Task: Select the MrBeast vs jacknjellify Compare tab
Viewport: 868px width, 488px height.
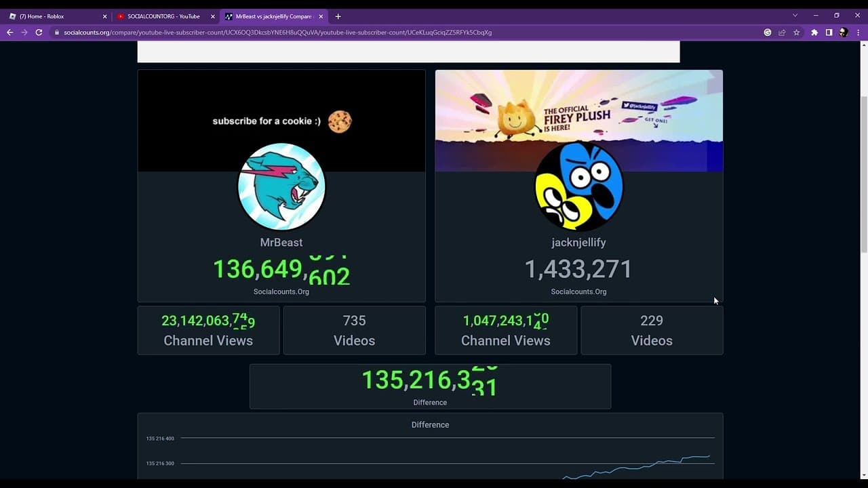Action: coord(274,16)
